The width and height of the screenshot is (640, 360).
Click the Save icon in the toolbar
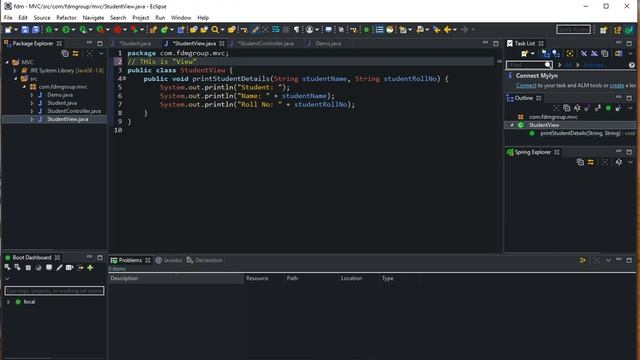click(25, 29)
